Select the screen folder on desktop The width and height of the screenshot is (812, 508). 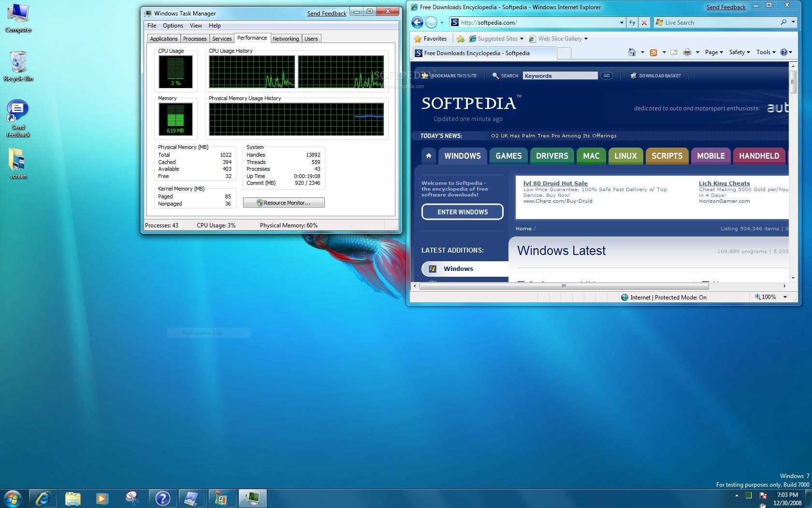[x=18, y=164]
